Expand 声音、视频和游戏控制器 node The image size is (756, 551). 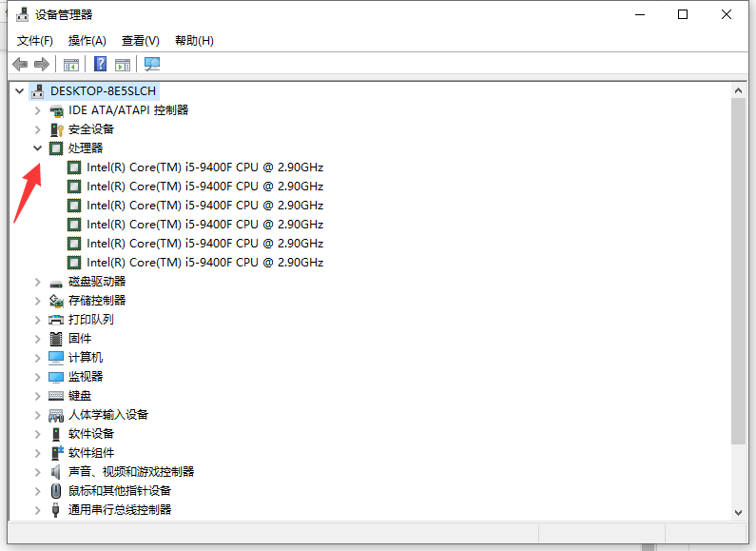pos(38,472)
